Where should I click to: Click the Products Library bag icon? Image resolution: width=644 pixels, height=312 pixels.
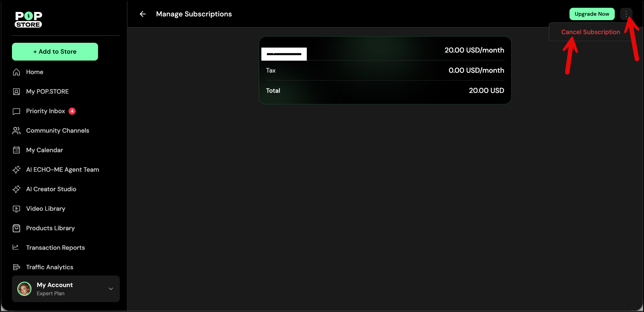[x=16, y=228]
